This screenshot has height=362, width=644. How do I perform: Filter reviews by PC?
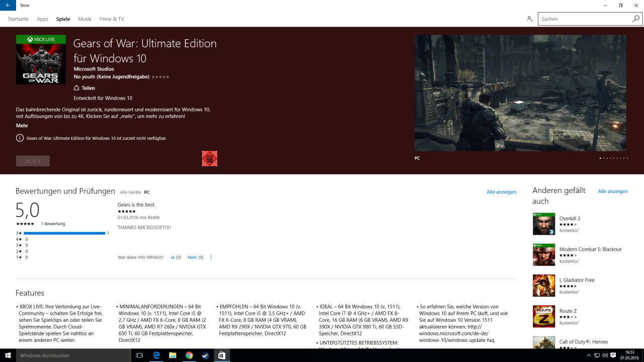click(x=146, y=192)
